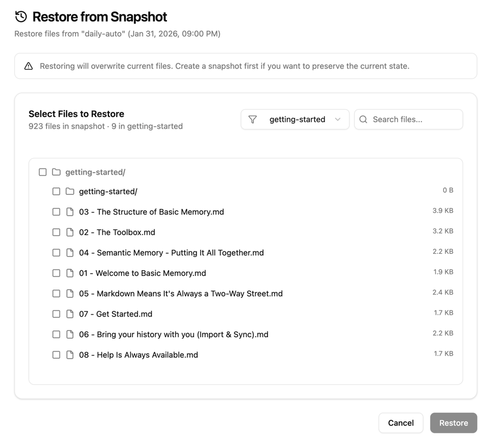This screenshot has width=499, height=448.
Task: Click the filter funnel icon before getting-started
Action: tap(252, 119)
